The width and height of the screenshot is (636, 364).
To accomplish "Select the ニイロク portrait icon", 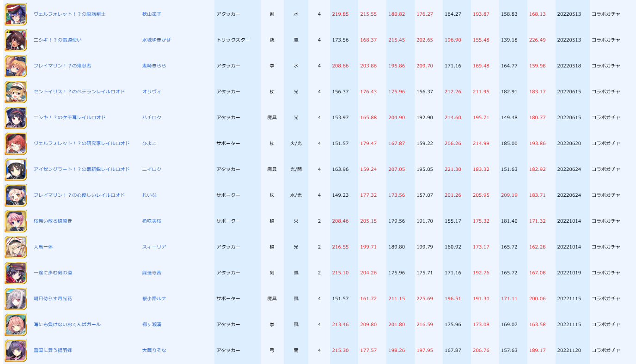I will tap(16, 170).
